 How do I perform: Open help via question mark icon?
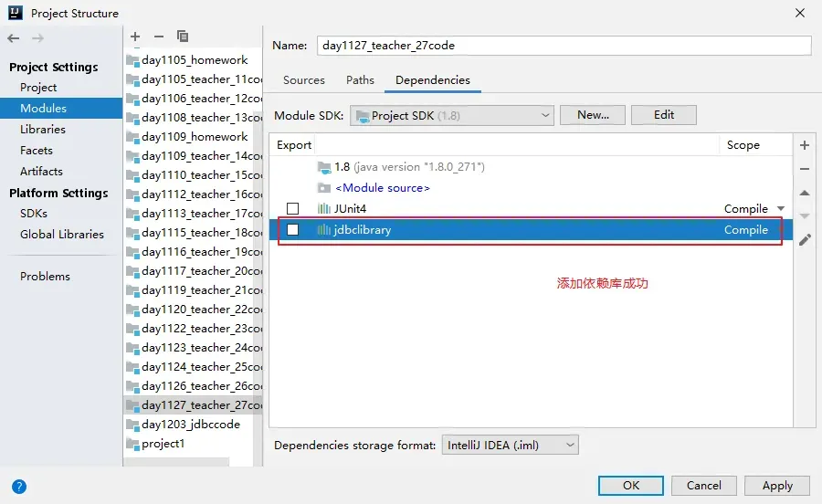pyautogui.click(x=19, y=487)
